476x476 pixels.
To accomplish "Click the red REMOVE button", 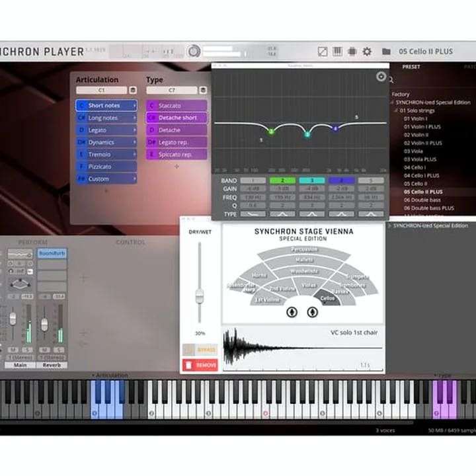I will click(x=200, y=365).
